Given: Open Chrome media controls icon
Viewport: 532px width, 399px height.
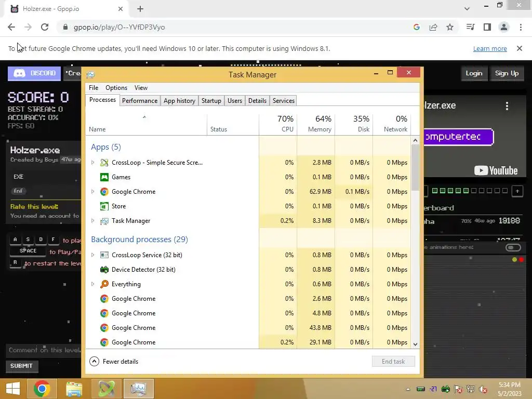Looking at the screenshot, I should pos(470,27).
